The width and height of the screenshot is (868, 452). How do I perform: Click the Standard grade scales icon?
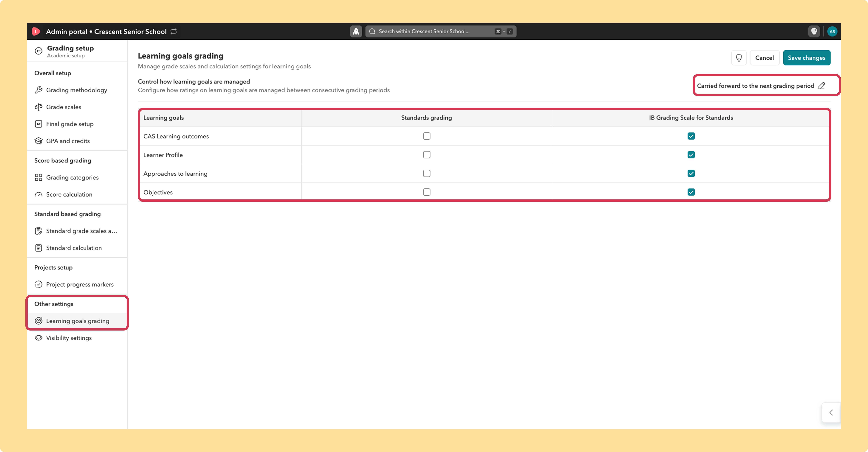pos(38,231)
